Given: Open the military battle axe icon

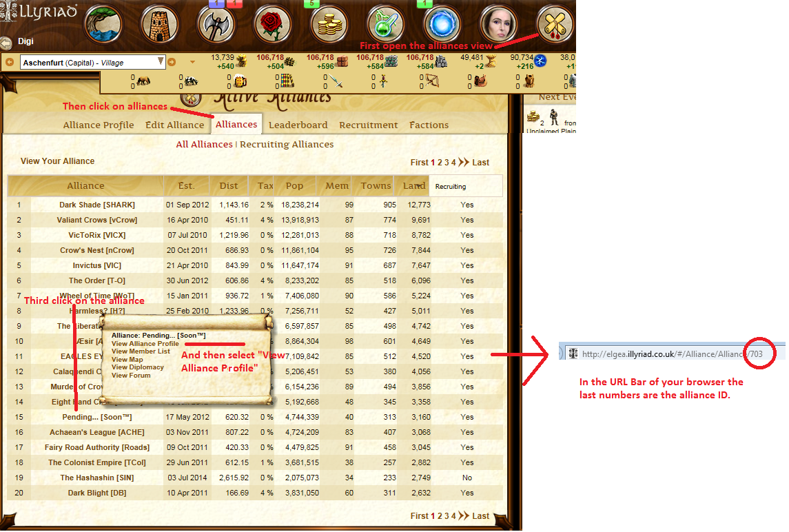Looking at the screenshot, I should 216,25.
